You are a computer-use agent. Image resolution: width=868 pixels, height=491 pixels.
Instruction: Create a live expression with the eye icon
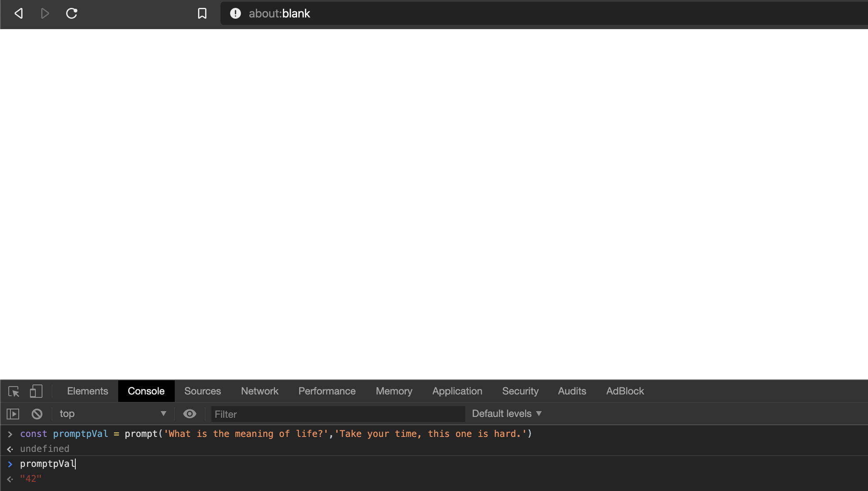pos(190,414)
